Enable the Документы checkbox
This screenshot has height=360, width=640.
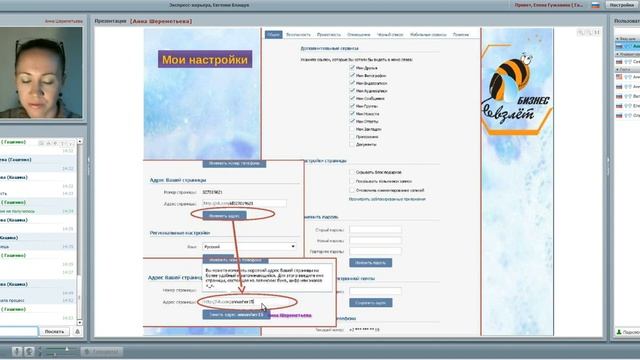point(352,144)
